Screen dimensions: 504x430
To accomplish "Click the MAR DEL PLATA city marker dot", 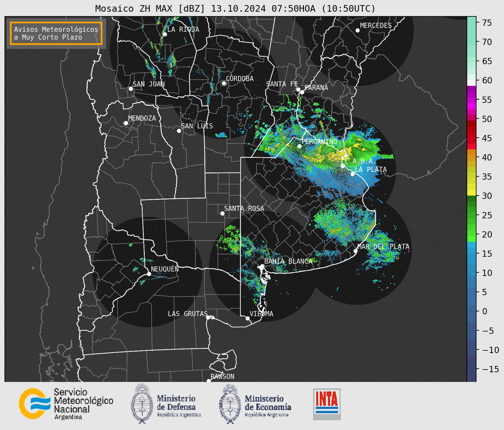I will (x=356, y=251).
